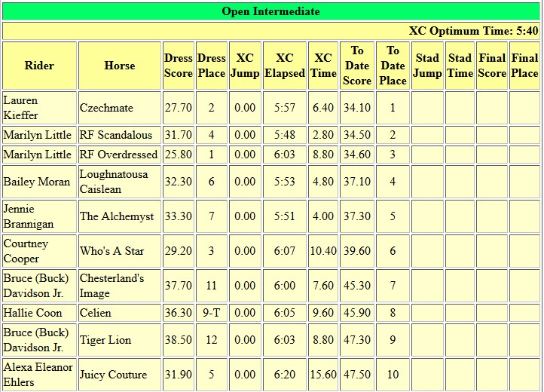The height and width of the screenshot is (392, 544).
Task: Click XC elapsed time 6:20
Action: (285, 375)
